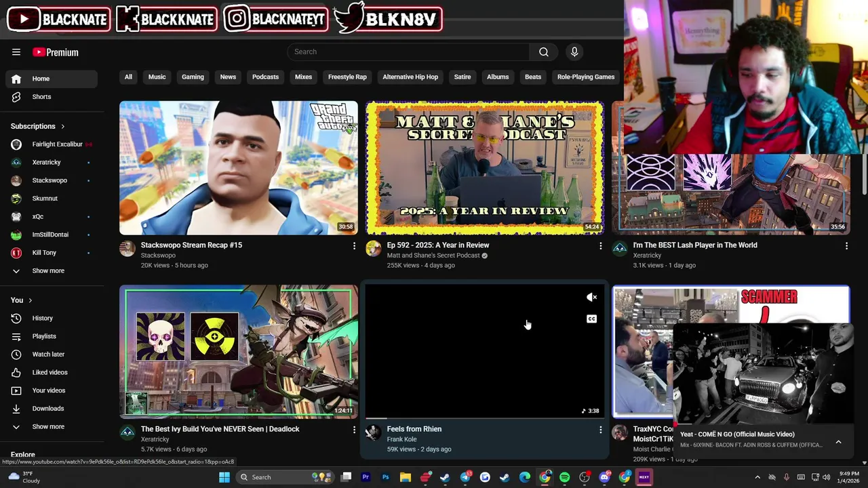The height and width of the screenshot is (488, 868).
Task: Select the Satire filter chip
Action: [462, 77]
